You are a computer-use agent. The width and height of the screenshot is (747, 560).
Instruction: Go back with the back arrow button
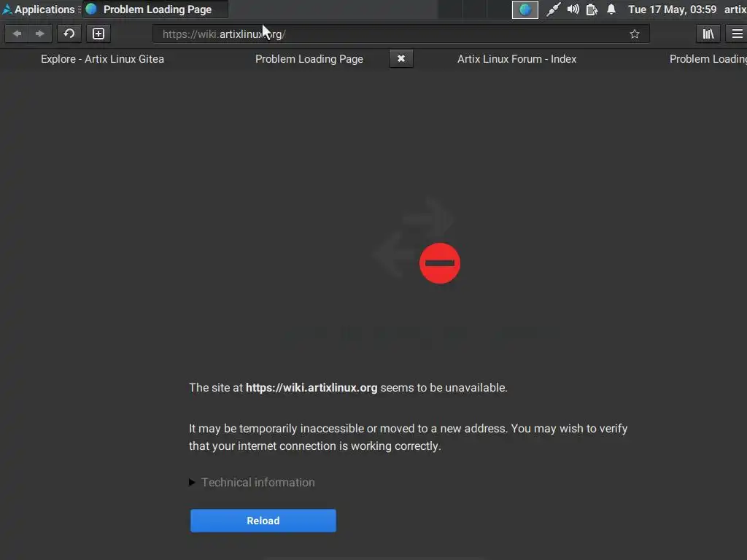[x=17, y=34]
